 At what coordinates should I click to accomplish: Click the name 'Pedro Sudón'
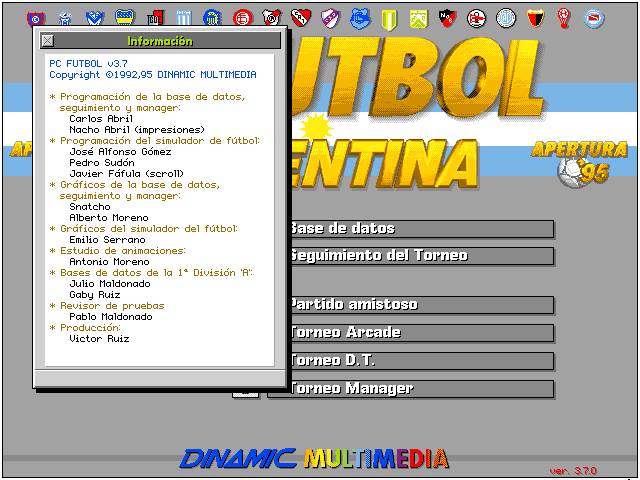102,162
